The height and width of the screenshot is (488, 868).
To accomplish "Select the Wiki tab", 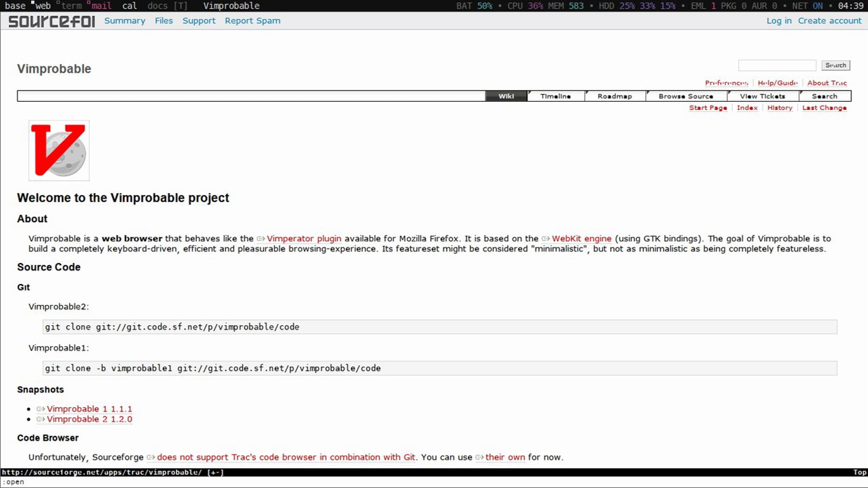I will coord(506,96).
